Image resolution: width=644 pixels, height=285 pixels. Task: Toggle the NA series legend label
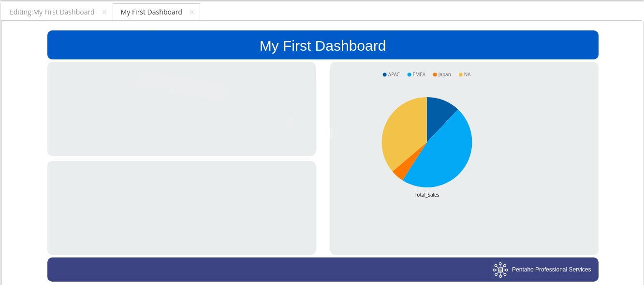click(467, 75)
